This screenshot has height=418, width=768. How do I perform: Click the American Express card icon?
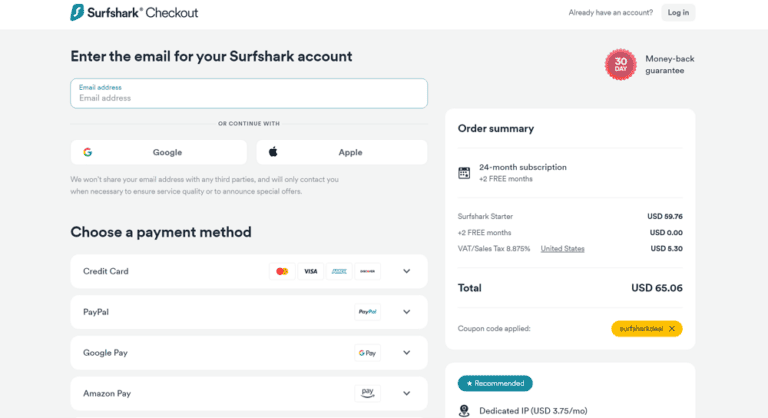339,271
